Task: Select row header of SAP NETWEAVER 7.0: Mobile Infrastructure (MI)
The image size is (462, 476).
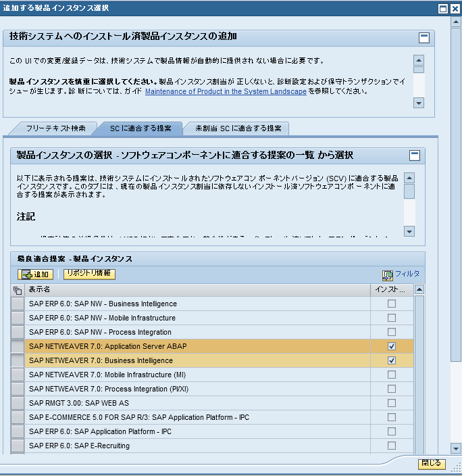Action: (x=18, y=375)
